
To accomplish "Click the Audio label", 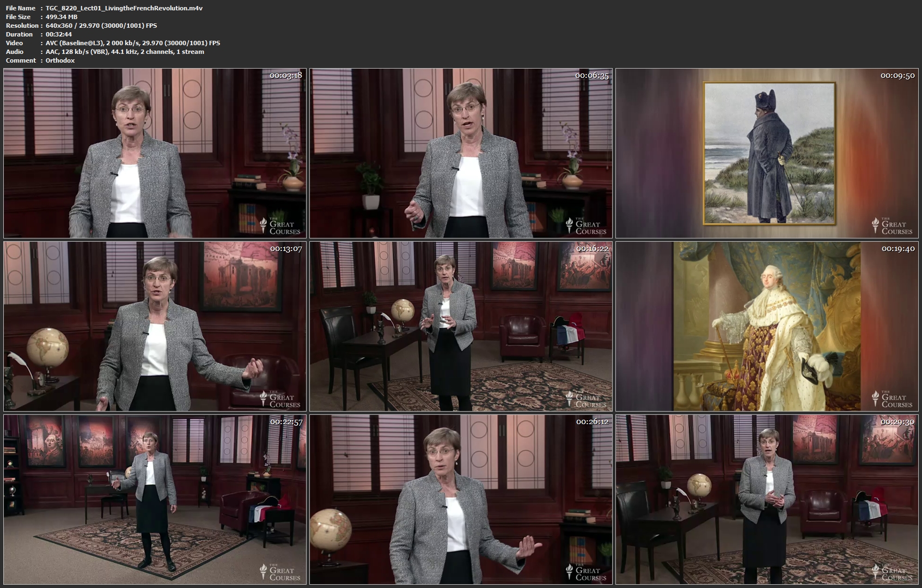I will pyautogui.click(x=15, y=52).
